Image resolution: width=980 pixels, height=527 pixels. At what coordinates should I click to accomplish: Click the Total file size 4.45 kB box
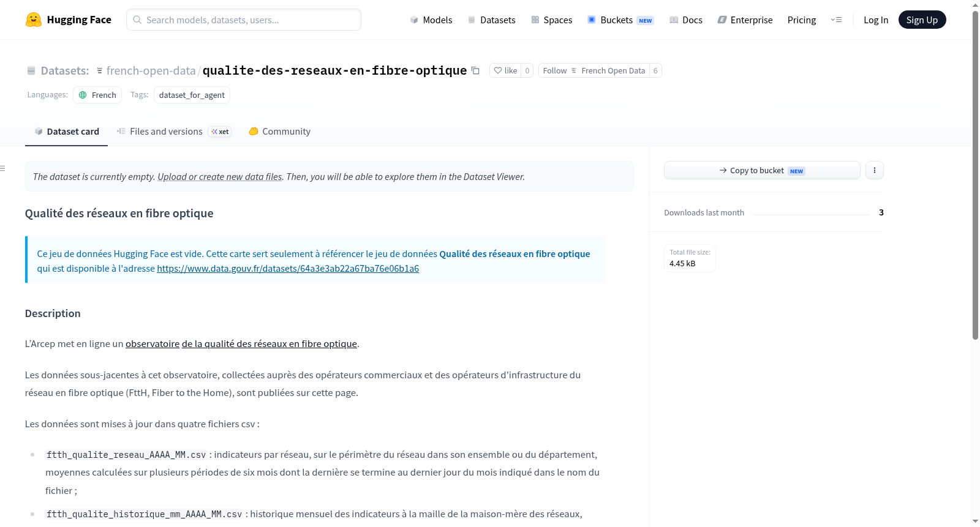[x=690, y=258]
